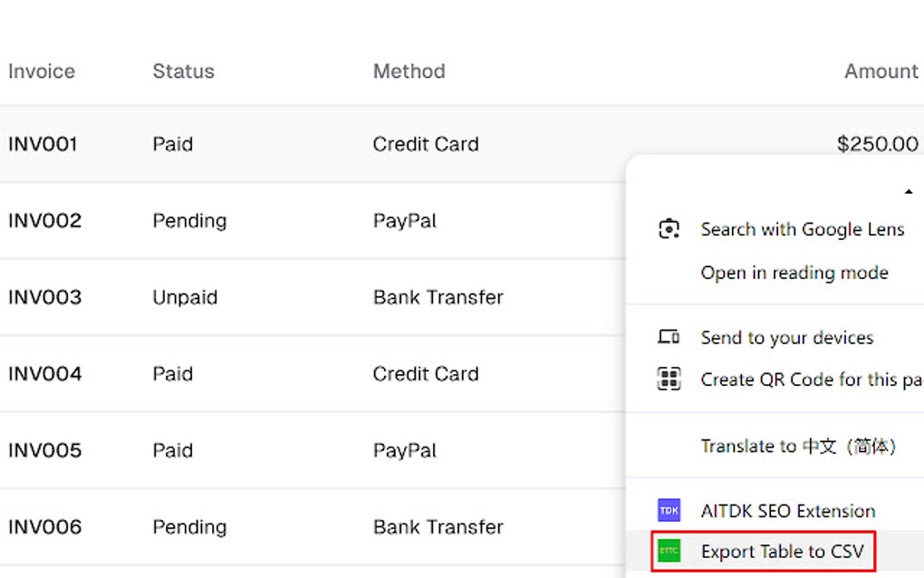Click the laptop icon beside Send to your devices

(669, 337)
